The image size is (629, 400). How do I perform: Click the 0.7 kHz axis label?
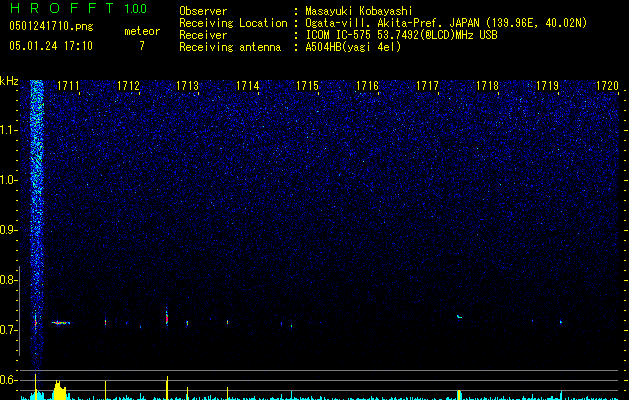8,330
